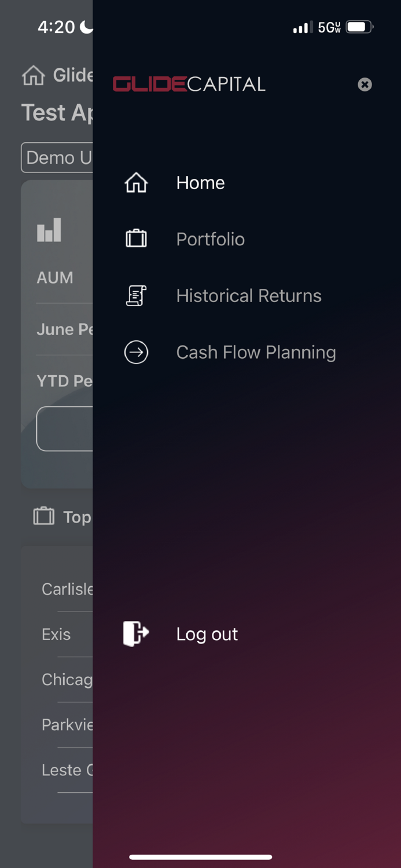Viewport: 401px width, 868px height.
Task: Tap the Cash Flow Planning circular arrow icon
Action: 136,352
